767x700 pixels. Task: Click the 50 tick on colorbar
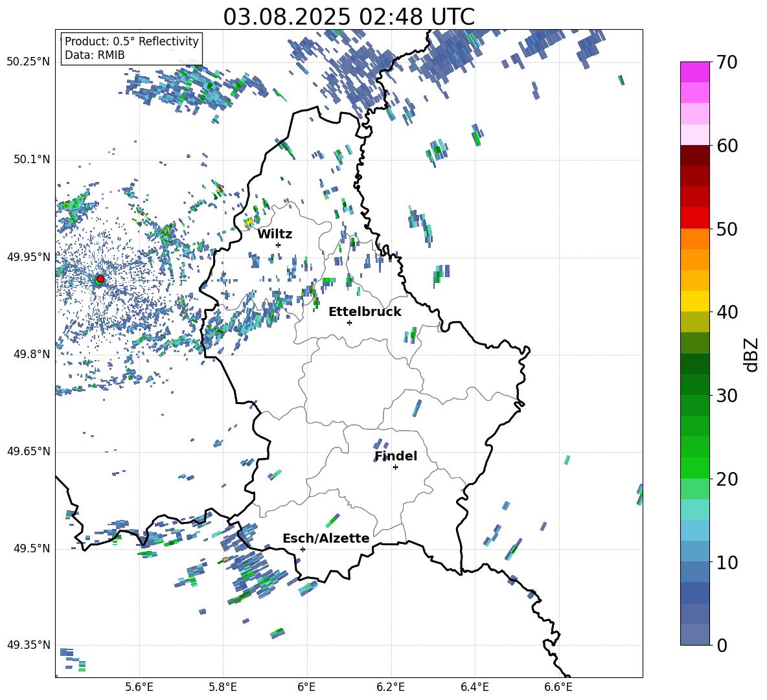[727, 229]
